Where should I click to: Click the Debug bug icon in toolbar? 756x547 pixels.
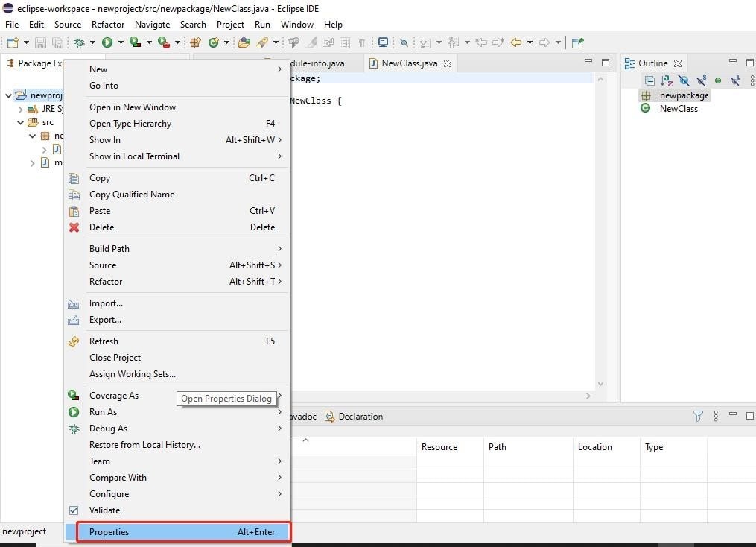point(80,42)
